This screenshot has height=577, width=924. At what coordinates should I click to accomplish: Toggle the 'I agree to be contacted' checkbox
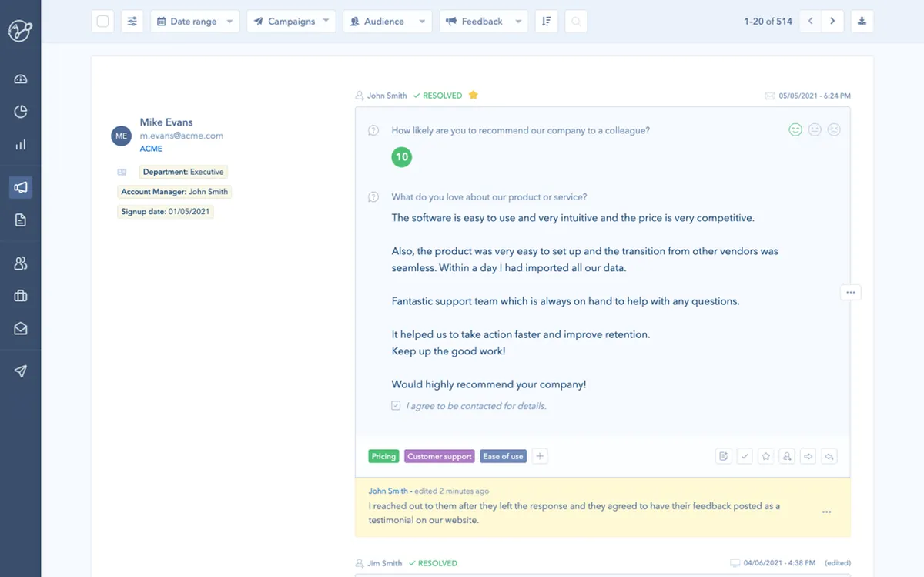coord(396,406)
